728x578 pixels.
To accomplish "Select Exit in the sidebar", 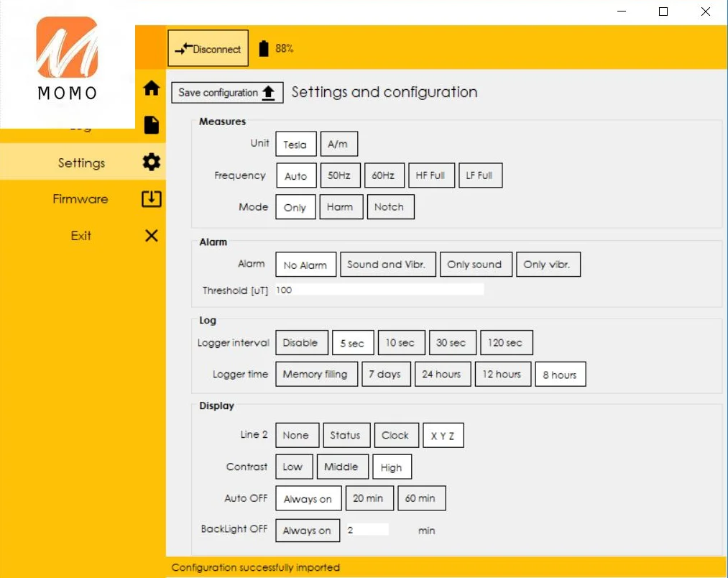I will coord(81,236).
